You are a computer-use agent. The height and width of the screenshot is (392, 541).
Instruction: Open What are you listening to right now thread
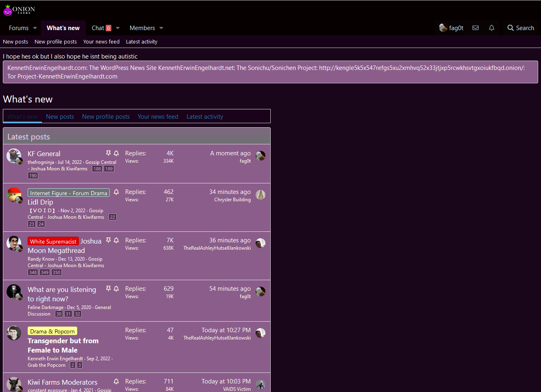pos(62,294)
